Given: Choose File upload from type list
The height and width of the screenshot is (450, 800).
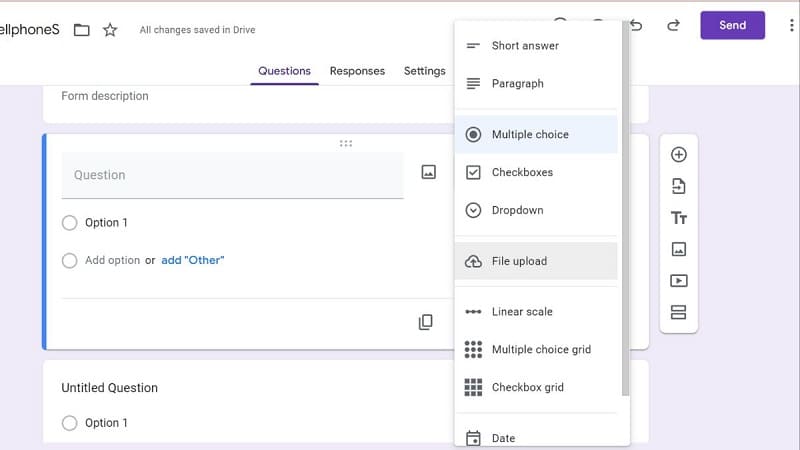Looking at the screenshot, I should pos(519,261).
